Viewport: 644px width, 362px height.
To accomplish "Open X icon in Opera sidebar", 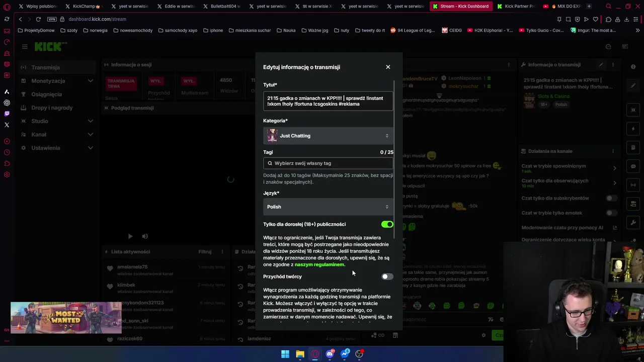I will (x=7, y=125).
